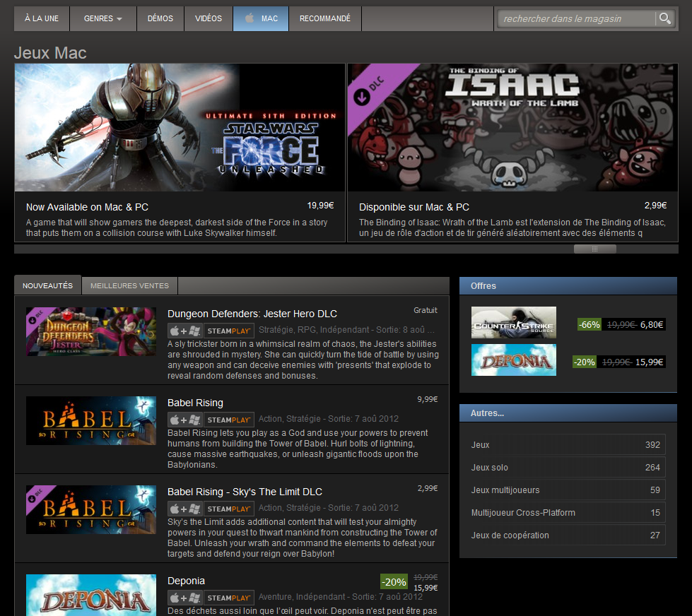This screenshot has width=692, height=616.
Task: Click the -20% discount badge in Offres
Action: pos(585,362)
